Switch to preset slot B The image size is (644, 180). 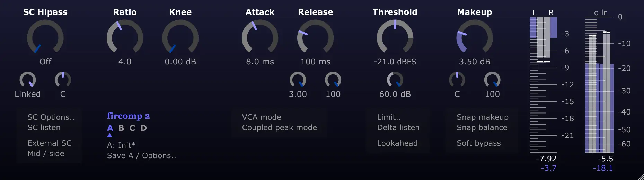click(121, 128)
